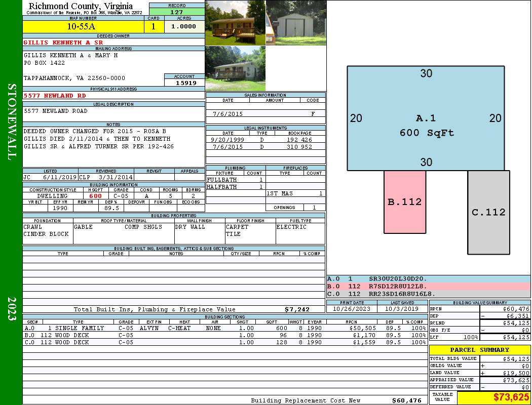Click the pink B.0 sketch legend row

point(428,286)
